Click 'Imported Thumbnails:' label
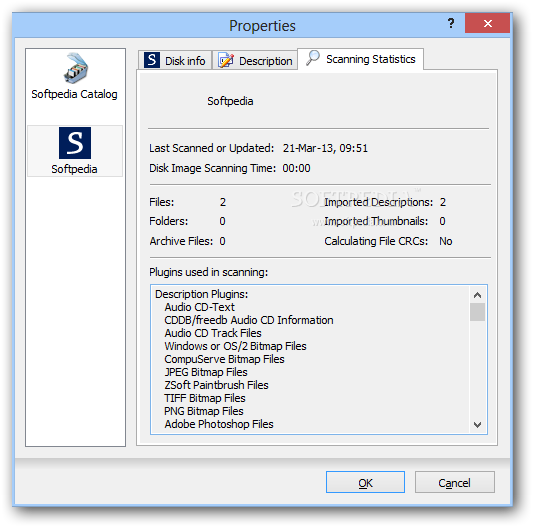Viewport: 533px width, 527px height. [376, 221]
